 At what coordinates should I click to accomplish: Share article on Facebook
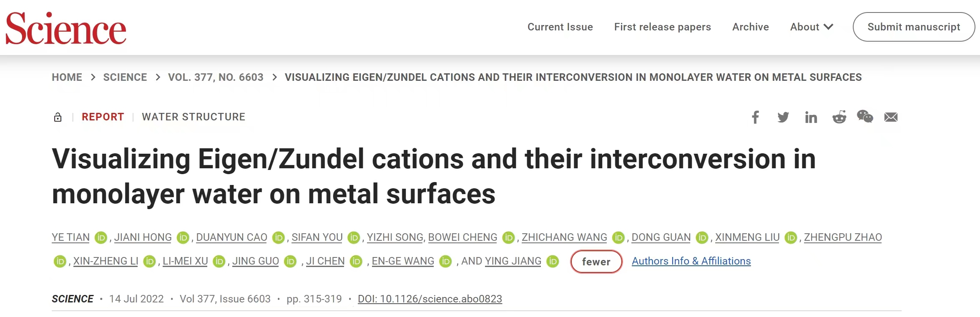pos(755,117)
